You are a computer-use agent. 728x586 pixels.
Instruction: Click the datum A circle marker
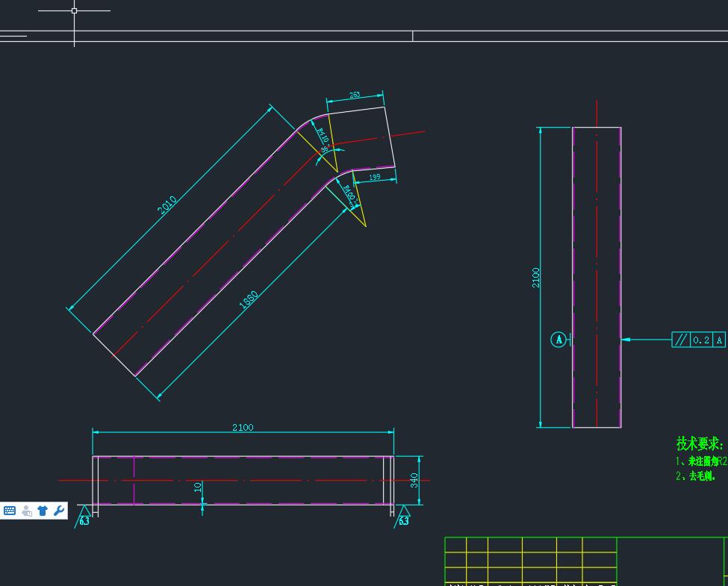click(x=559, y=340)
